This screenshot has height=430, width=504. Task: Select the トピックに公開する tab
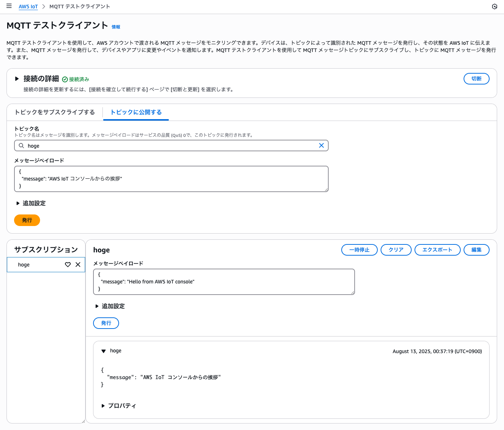click(x=136, y=112)
